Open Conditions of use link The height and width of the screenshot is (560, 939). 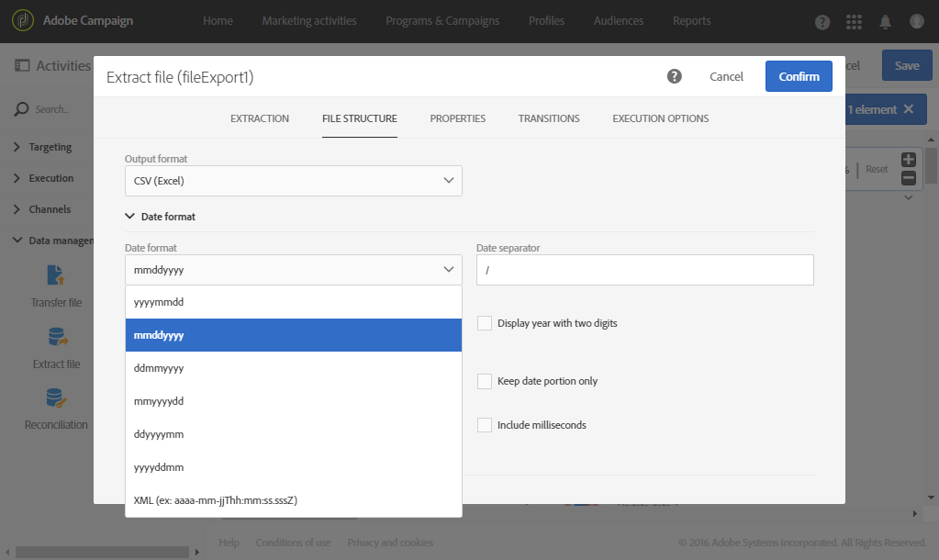pos(294,542)
